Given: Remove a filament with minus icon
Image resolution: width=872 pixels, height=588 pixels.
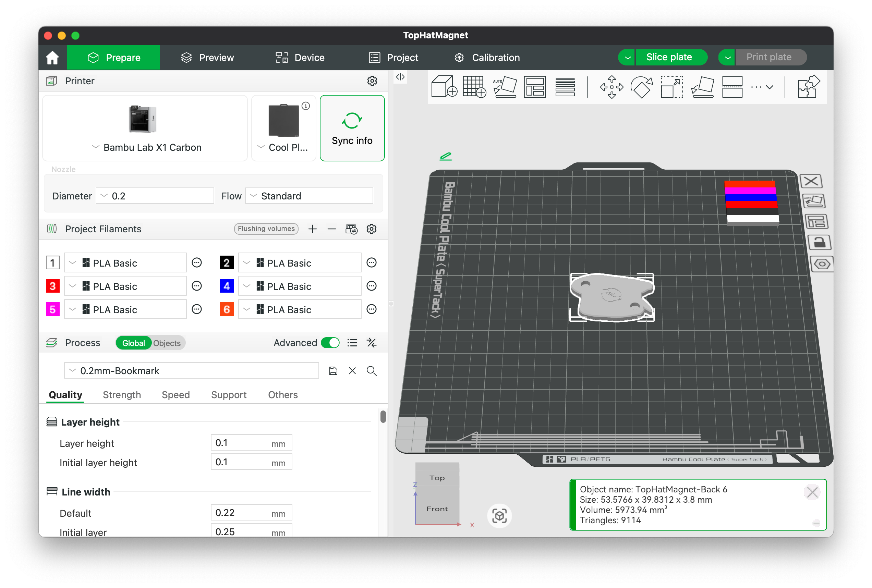Looking at the screenshot, I should (331, 229).
